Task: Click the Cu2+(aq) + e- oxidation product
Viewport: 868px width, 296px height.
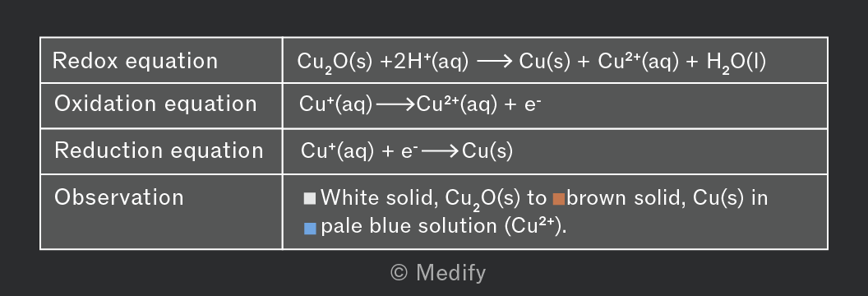Action: point(479,104)
